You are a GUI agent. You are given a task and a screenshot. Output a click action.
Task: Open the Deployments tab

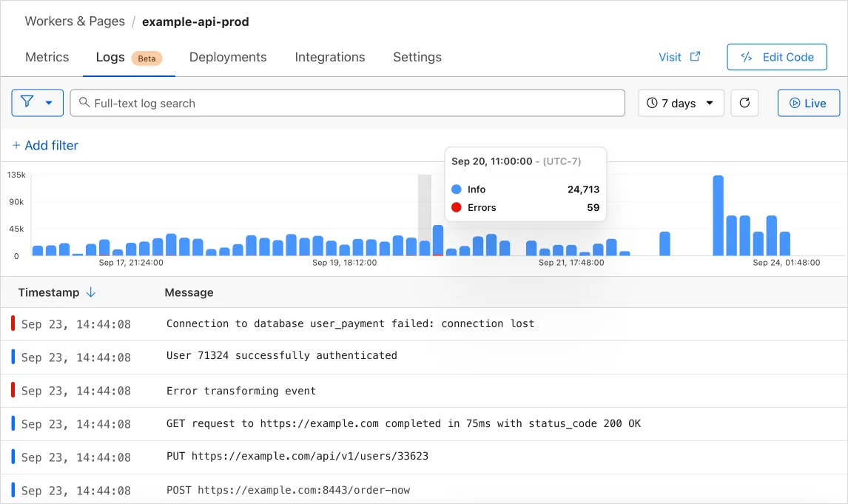tap(227, 57)
